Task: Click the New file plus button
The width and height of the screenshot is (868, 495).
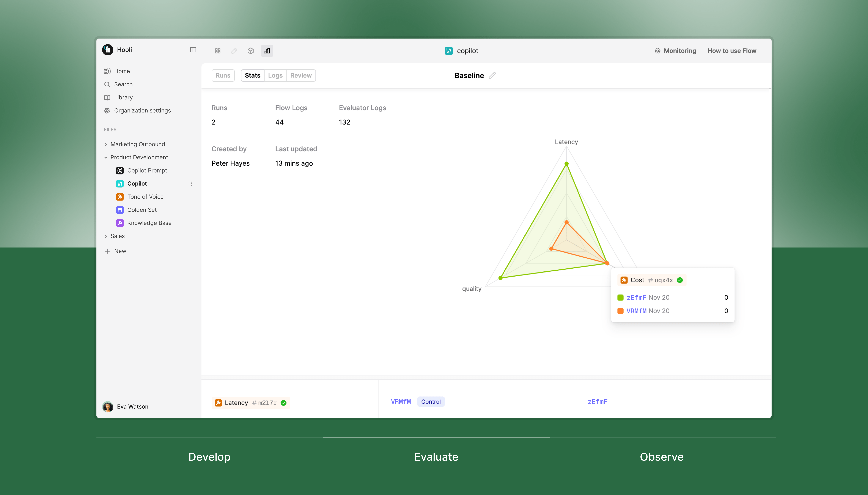Action: 107,251
